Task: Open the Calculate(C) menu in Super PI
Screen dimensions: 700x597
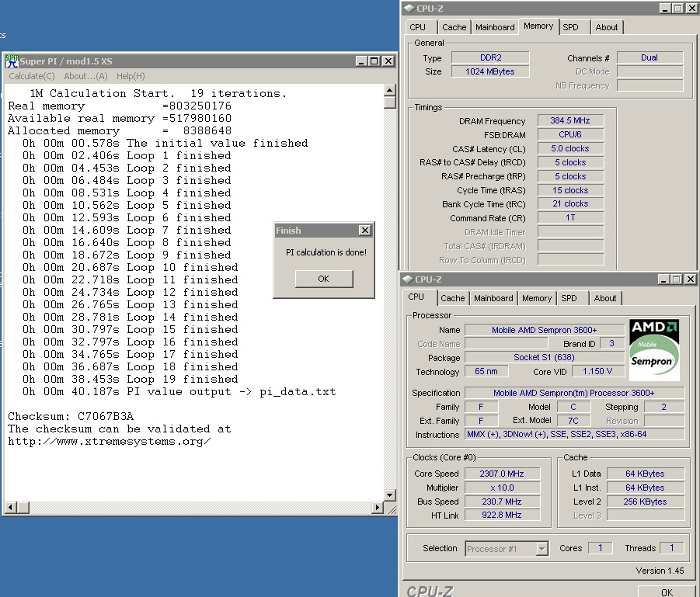Action: click(32, 76)
